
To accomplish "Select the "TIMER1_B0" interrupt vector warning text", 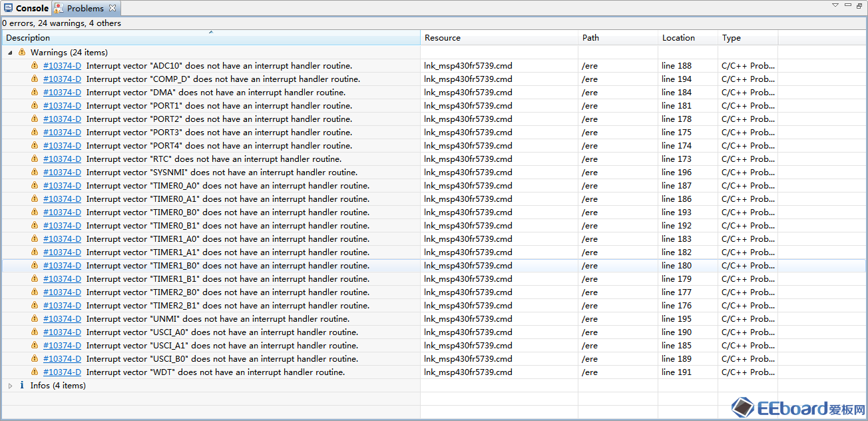I will [228, 265].
